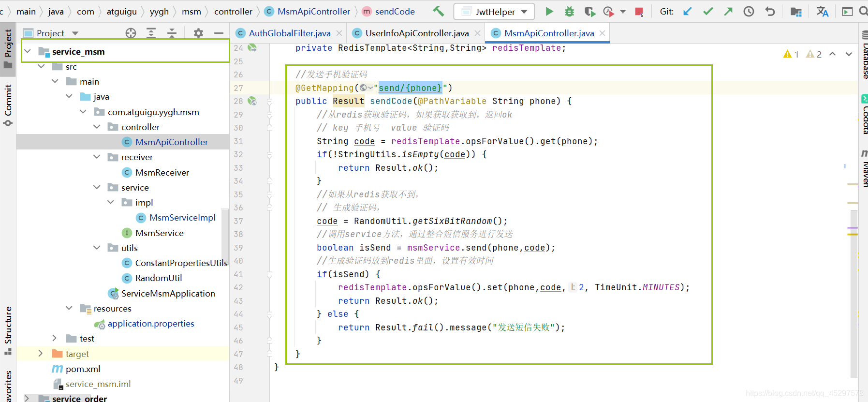The image size is (868, 402).
Task: Click expand all icon in Project panel
Action: point(151,33)
